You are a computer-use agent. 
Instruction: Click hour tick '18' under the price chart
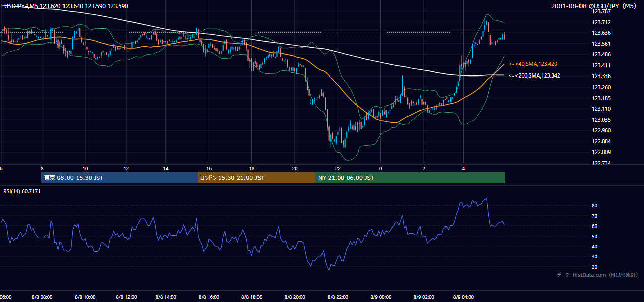coord(251,168)
